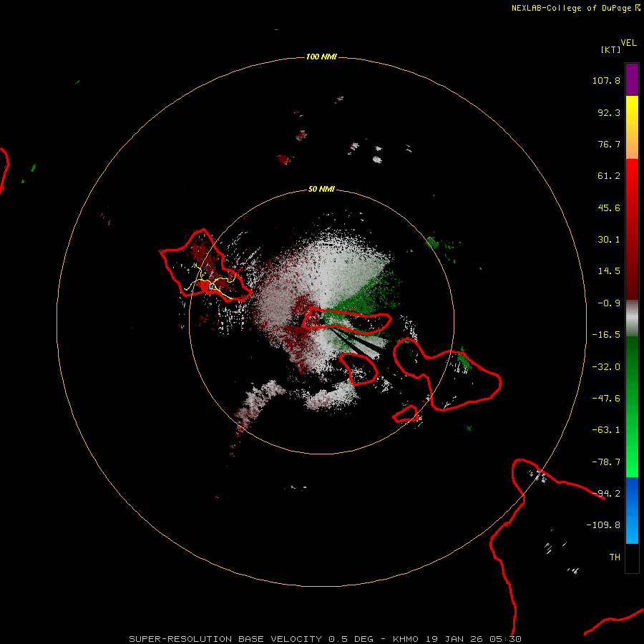Click the 100 NMI range ring label
The height and width of the screenshot is (644, 644).
pos(321,57)
